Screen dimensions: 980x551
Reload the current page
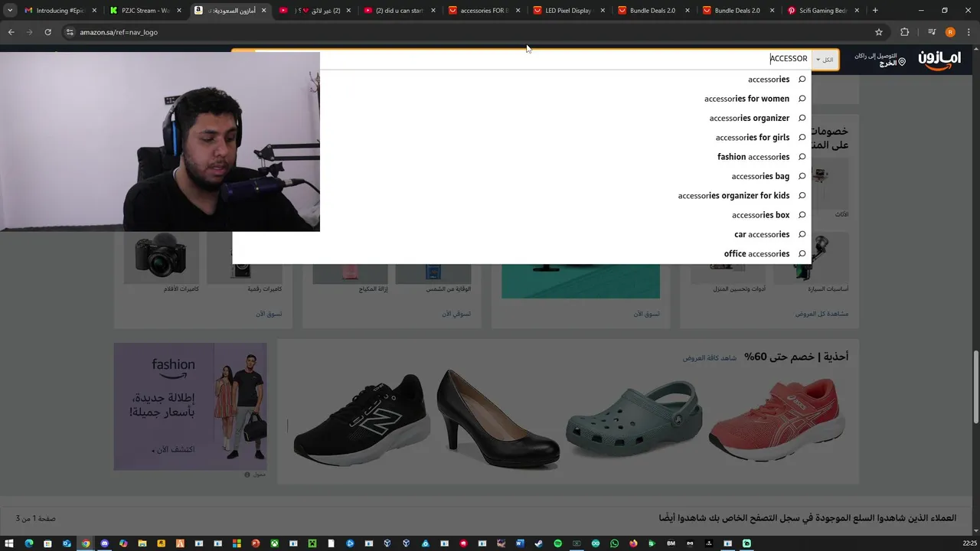click(x=47, y=32)
